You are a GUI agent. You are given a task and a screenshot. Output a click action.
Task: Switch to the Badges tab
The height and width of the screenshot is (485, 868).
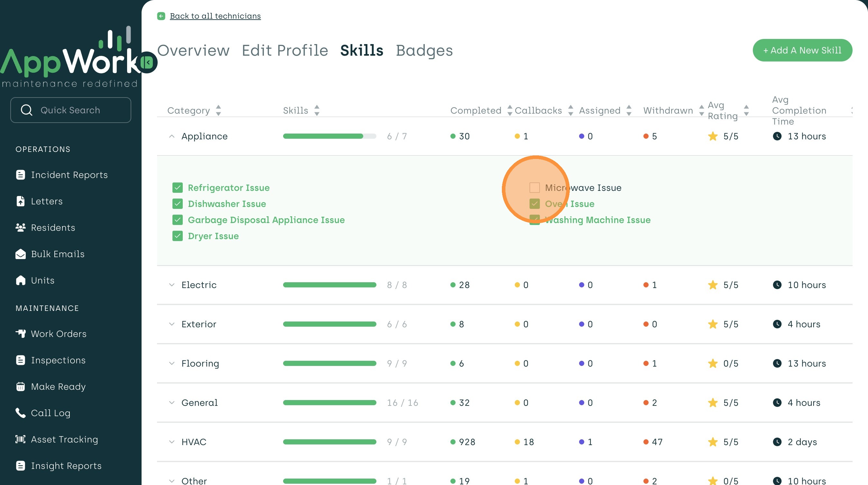424,50
